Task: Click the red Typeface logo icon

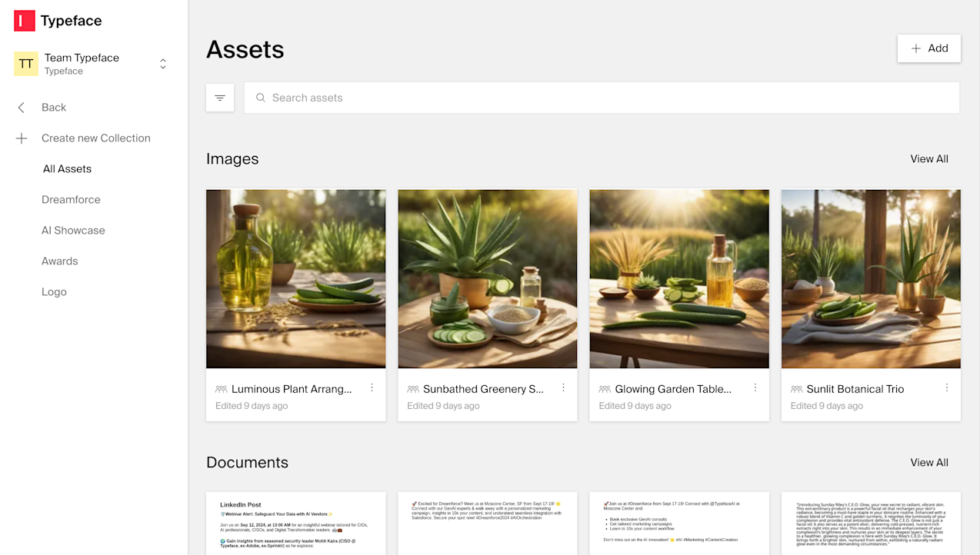Action: [25, 21]
